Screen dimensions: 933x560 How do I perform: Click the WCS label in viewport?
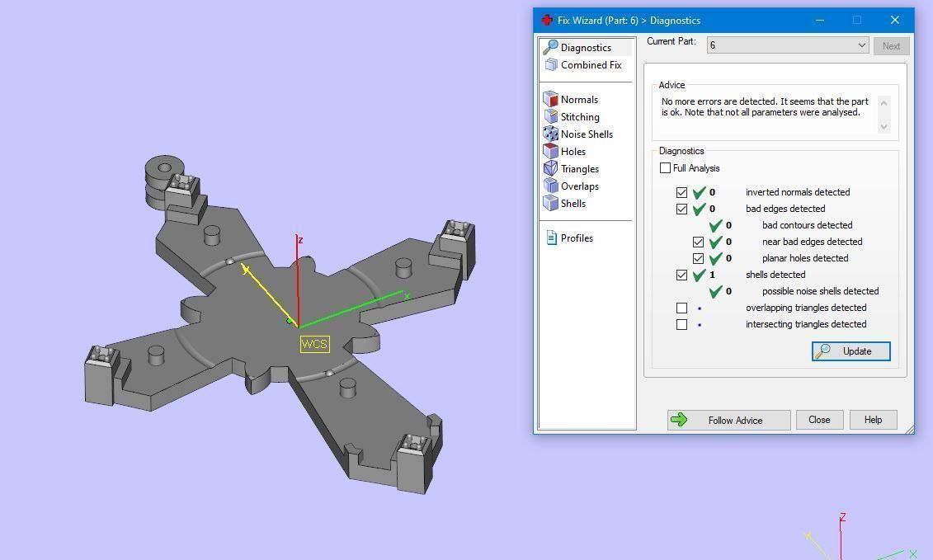(x=314, y=344)
